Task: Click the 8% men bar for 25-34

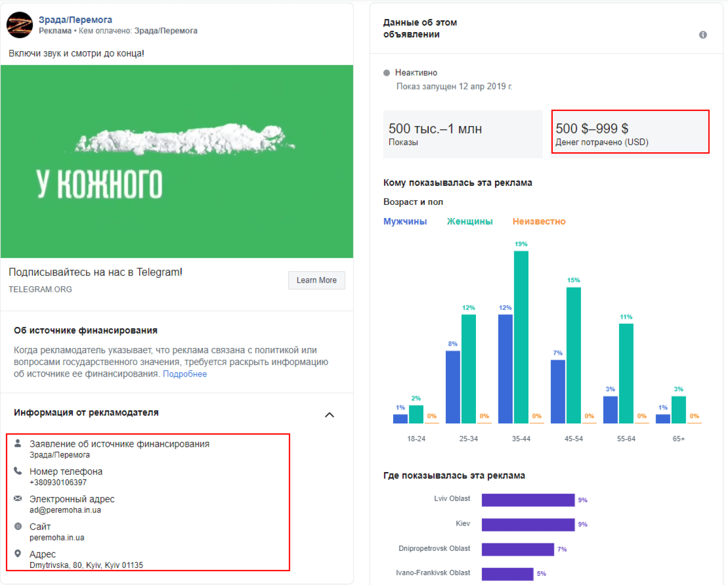Action: click(x=453, y=387)
